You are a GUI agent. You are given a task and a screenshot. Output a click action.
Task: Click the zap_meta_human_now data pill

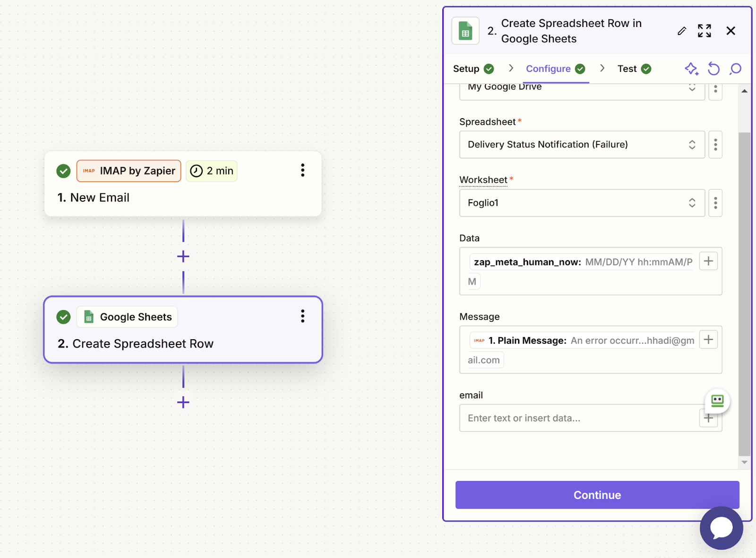581,262
